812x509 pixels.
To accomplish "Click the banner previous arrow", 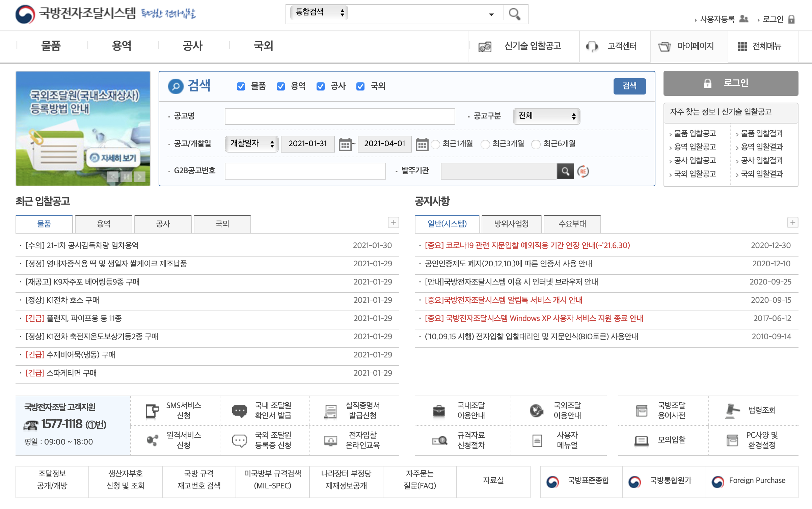I will coord(113,177).
